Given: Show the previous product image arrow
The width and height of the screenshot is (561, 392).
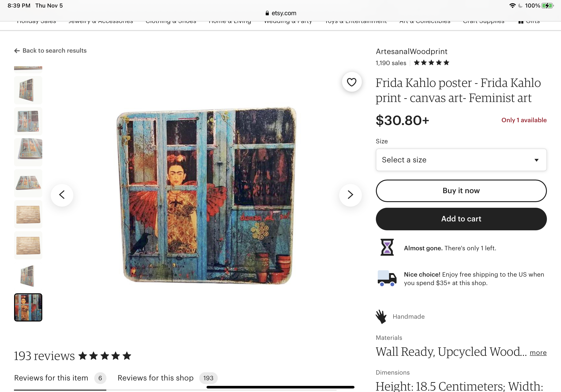Looking at the screenshot, I should (x=62, y=195).
